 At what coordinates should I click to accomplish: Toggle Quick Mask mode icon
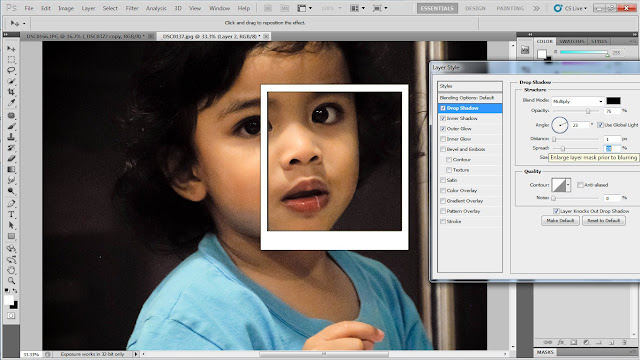click(x=11, y=316)
